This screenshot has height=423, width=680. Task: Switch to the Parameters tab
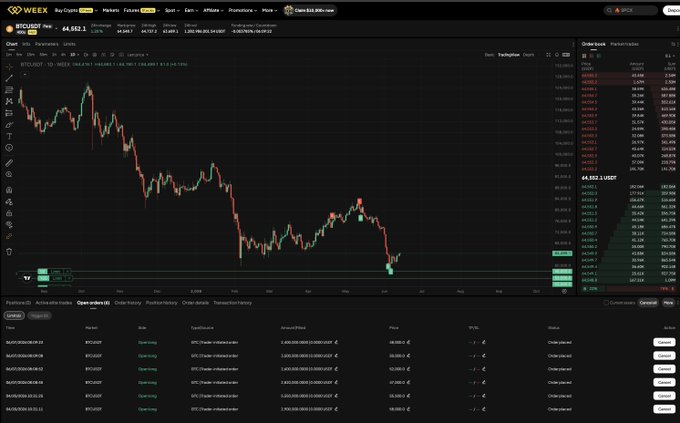(x=46, y=44)
